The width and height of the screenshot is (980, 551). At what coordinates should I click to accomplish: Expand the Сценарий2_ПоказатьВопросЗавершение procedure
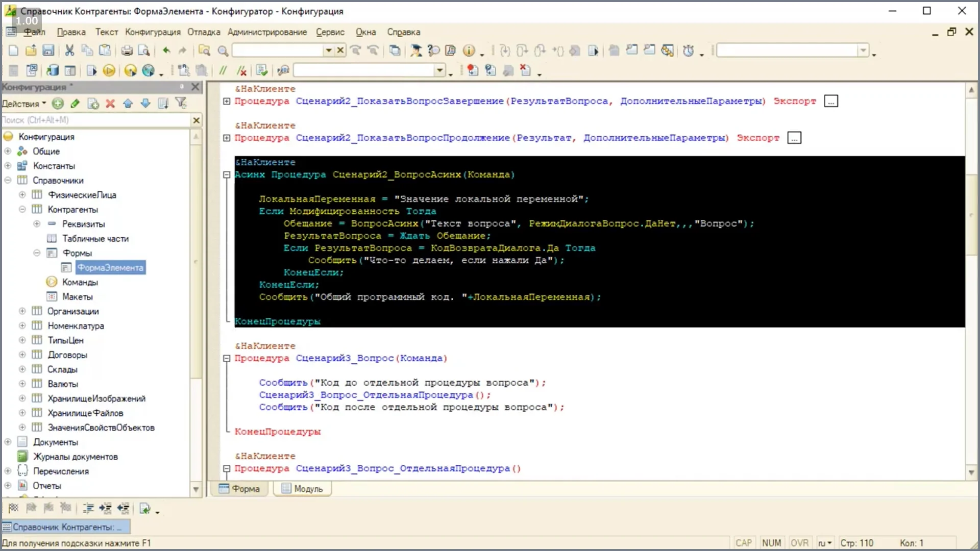[227, 101]
